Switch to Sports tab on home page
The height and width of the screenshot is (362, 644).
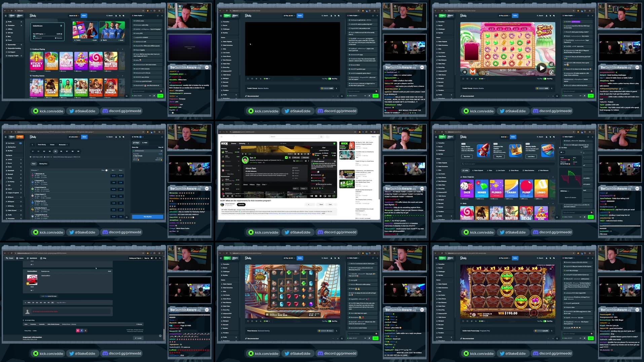click(x=20, y=15)
